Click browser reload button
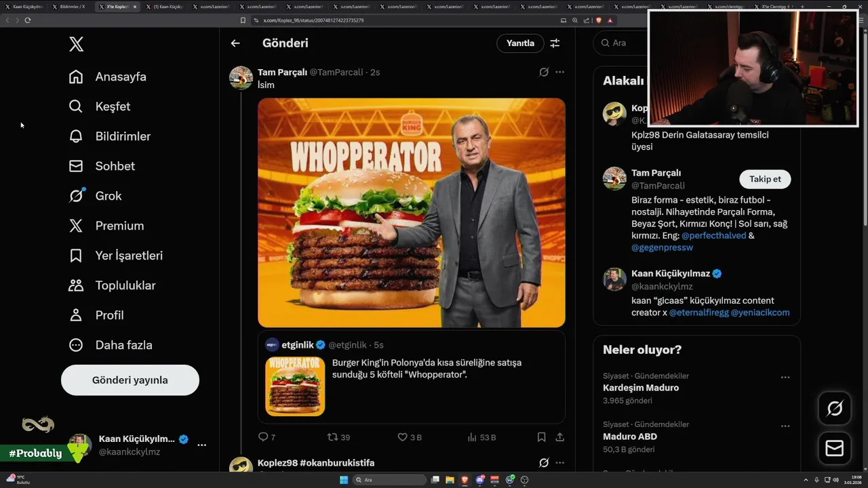868x488 pixels. [28, 20]
